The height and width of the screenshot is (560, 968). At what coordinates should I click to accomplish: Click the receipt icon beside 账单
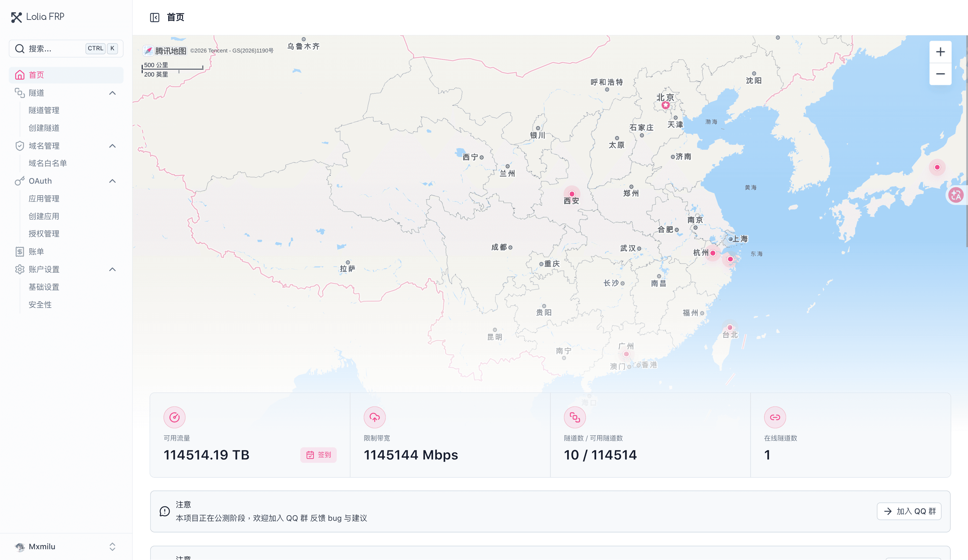point(20,252)
